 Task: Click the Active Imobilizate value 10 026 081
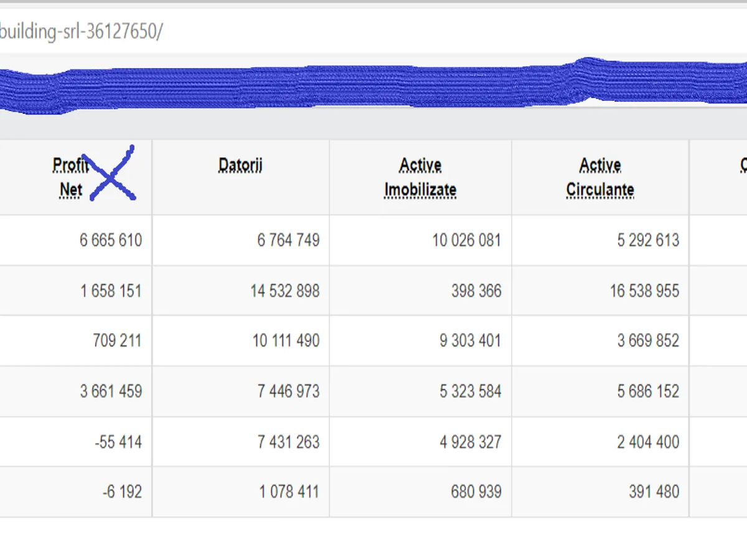point(466,240)
